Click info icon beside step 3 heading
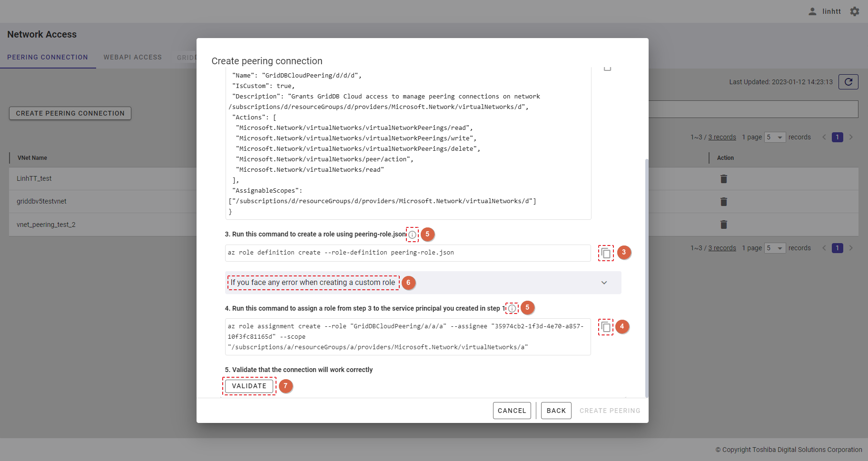The width and height of the screenshot is (868, 461). coord(412,235)
